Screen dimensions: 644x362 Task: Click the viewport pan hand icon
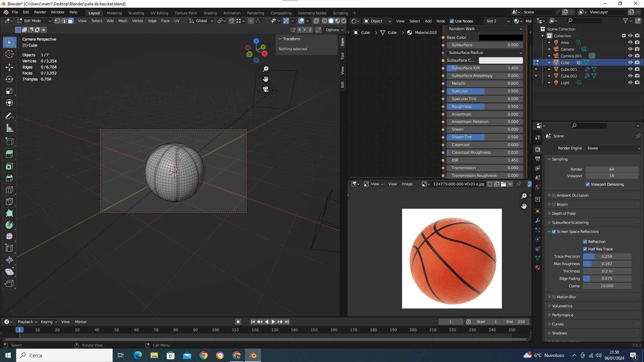pyautogui.click(x=266, y=79)
